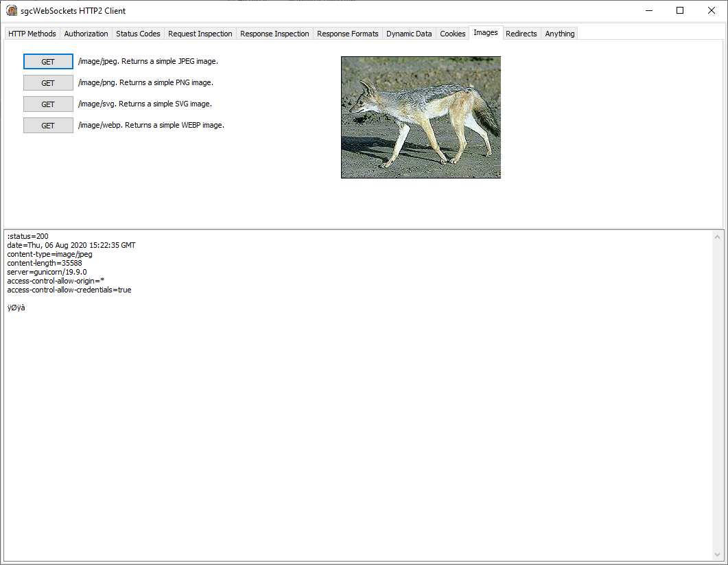Click '/image/jpeg. Returns a simple JPEG image.' label
This screenshot has height=565, width=728.
(148, 61)
